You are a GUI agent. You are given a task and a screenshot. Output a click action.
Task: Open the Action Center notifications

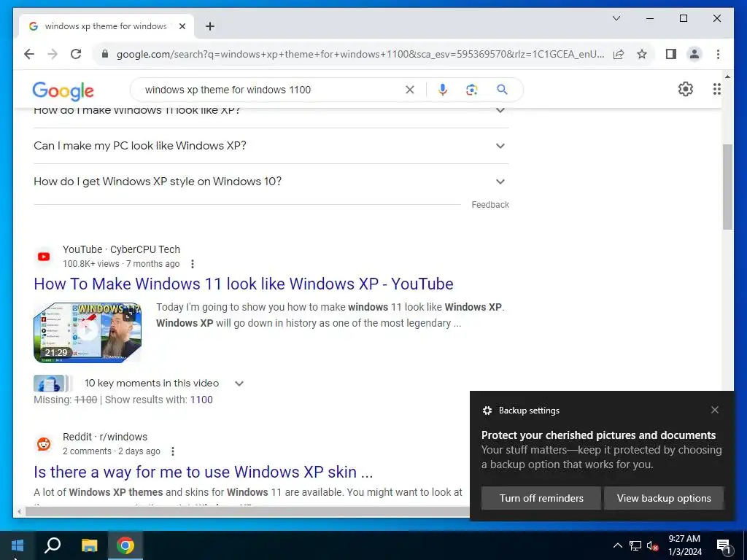(724, 546)
